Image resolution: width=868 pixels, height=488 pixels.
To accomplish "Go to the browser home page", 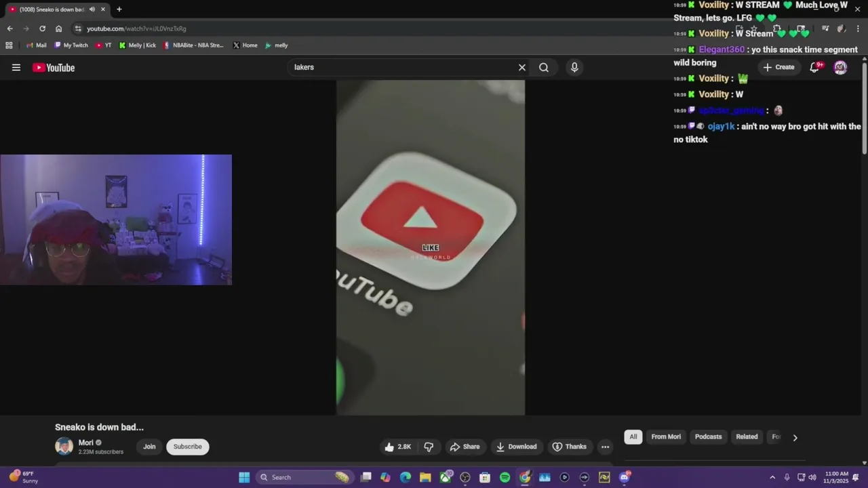I will click(58, 28).
